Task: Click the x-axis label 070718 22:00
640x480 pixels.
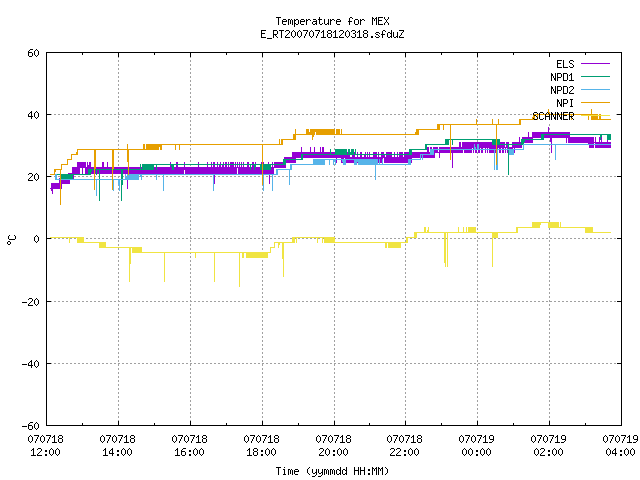Action: [x=404, y=446]
